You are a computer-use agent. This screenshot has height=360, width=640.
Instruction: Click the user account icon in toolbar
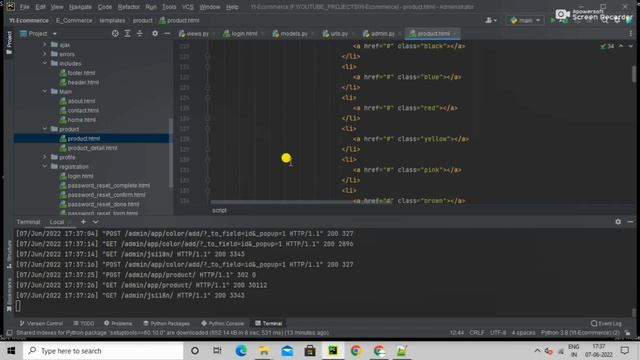coord(491,20)
